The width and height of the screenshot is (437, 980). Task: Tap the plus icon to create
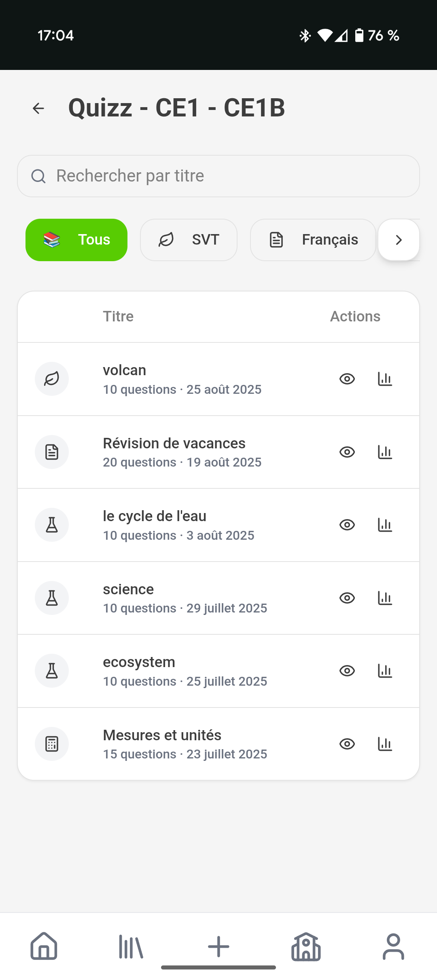[218, 946]
